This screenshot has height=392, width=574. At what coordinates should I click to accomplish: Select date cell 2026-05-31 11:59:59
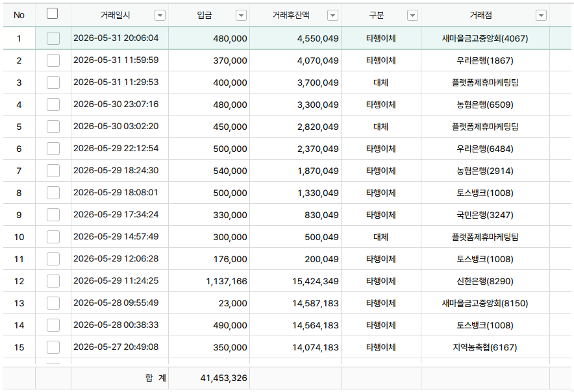click(116, 60)
